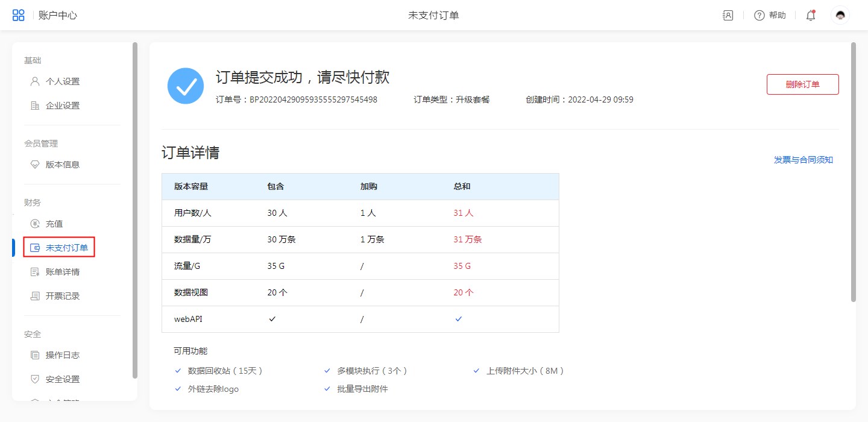Click the 版本信息 diamond icon
The image size is (868, 422).
coord(35,165)
